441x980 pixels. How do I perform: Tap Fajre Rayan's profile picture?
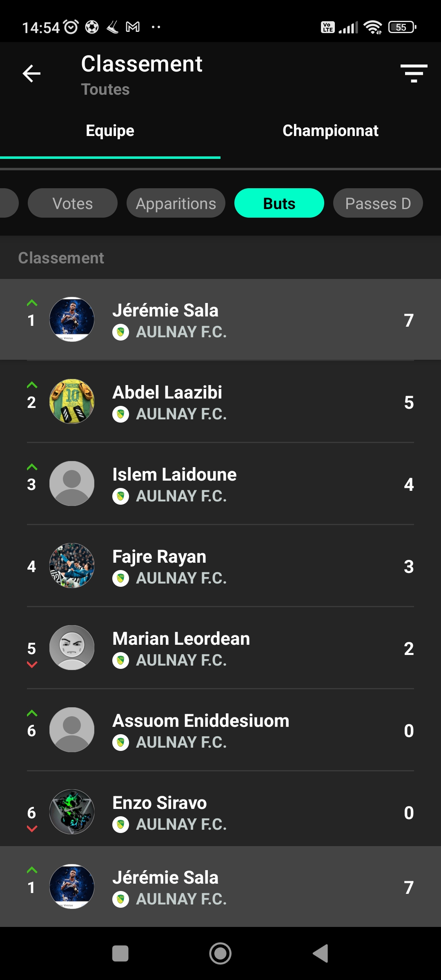(72, 566)
